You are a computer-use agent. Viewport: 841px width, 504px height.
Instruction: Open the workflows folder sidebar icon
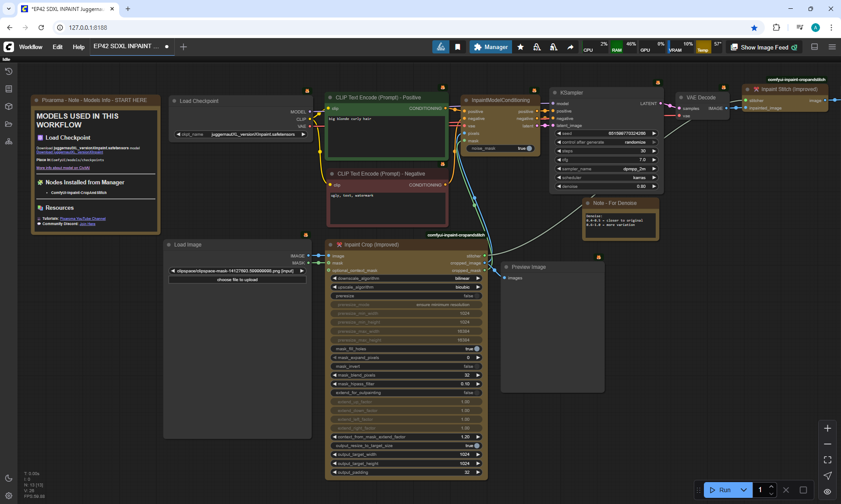coord(9,124)
